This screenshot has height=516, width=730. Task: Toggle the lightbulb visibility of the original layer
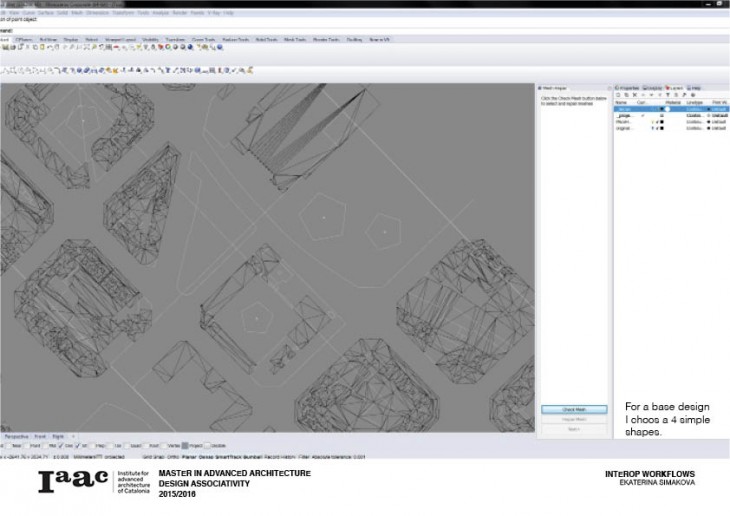coord(653,128)
